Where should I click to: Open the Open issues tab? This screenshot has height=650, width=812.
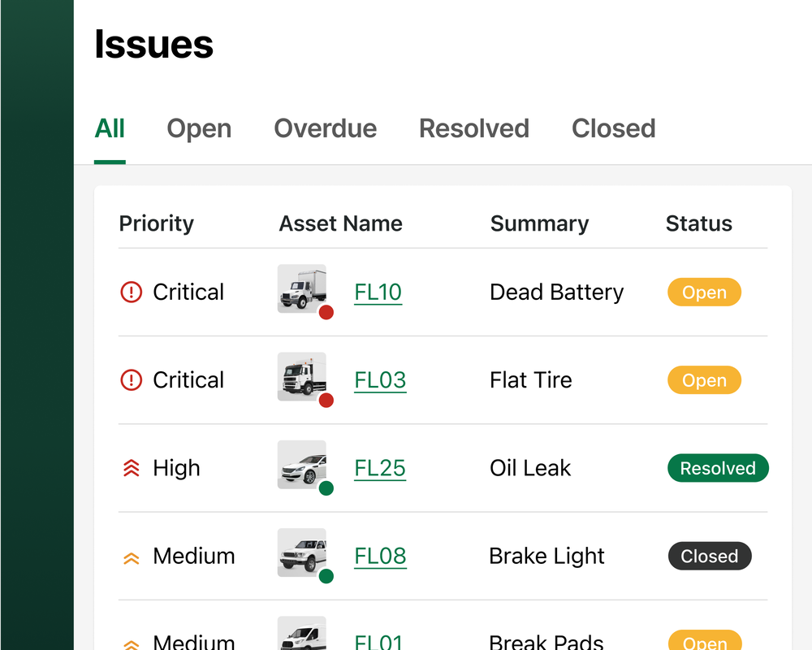(199, 128)
